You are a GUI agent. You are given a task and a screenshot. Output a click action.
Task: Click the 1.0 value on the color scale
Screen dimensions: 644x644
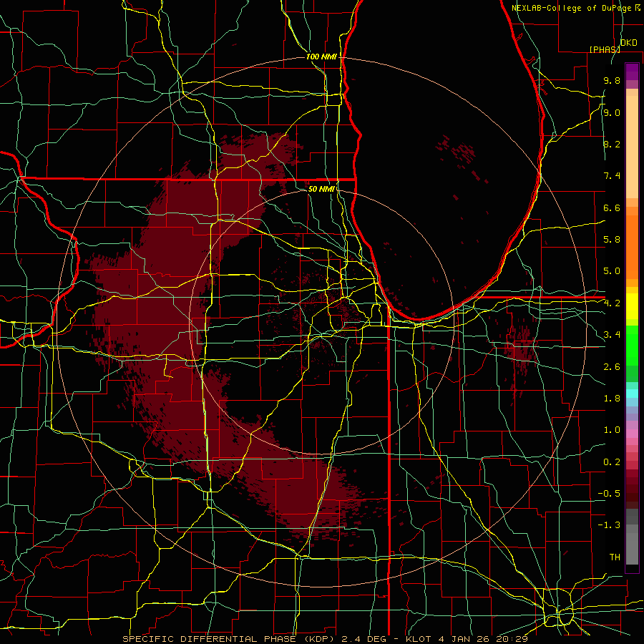612,430
